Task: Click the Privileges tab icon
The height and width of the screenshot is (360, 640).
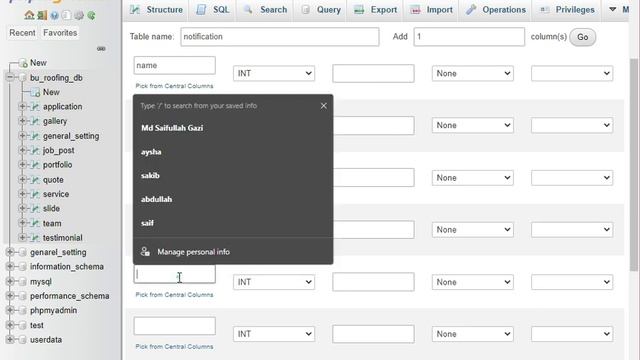Action: (544, 9)
